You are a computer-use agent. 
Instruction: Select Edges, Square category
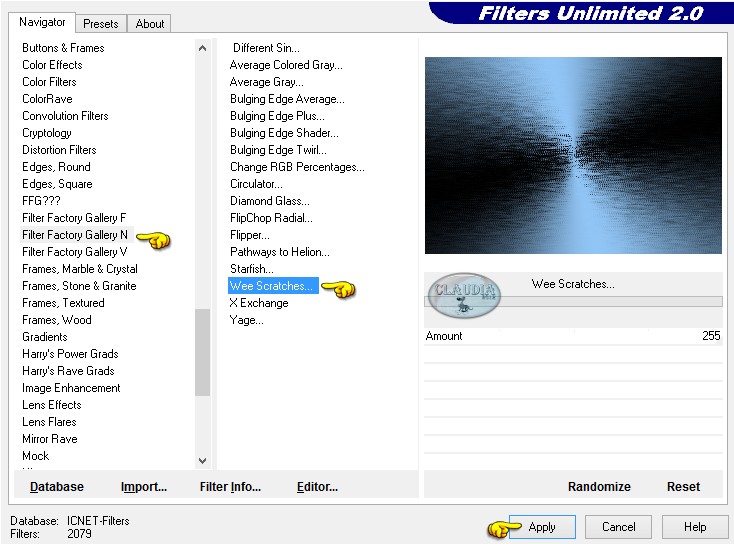click(57, 184)
